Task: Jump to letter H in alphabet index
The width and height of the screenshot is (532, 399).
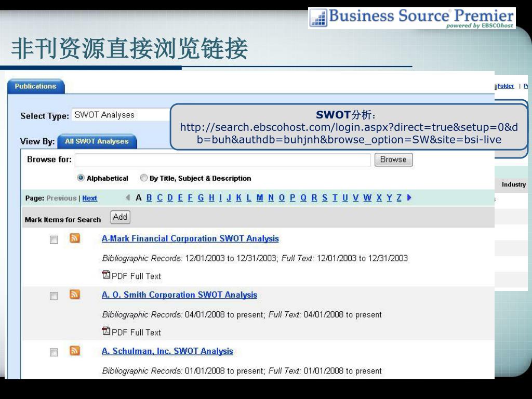Action: click(x=211, y=198)
